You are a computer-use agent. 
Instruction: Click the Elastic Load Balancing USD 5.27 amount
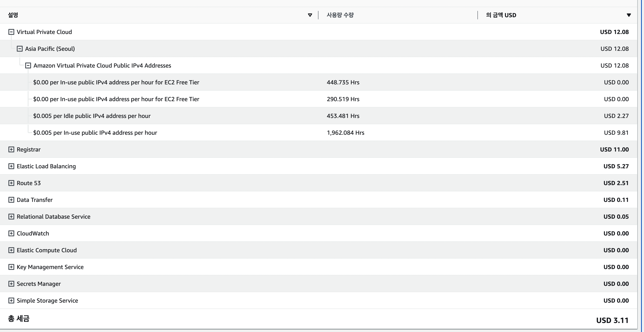coord(616,166)
